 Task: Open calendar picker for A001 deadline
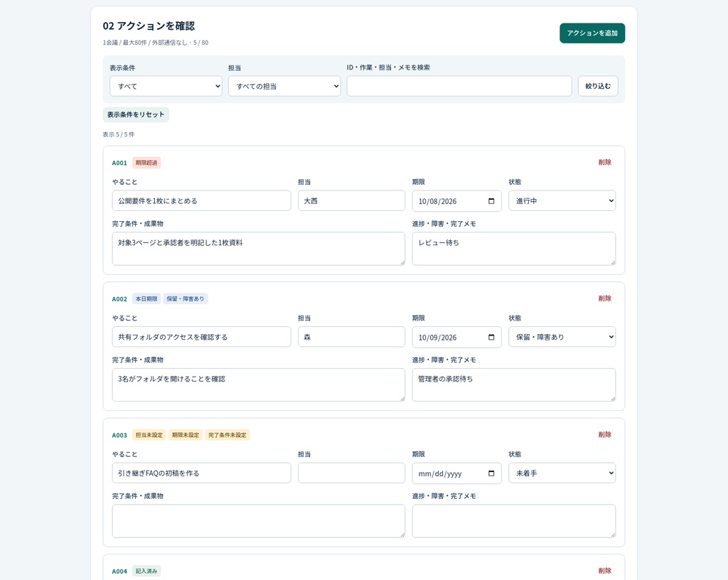pyautogui.click(x=491, y=201)
